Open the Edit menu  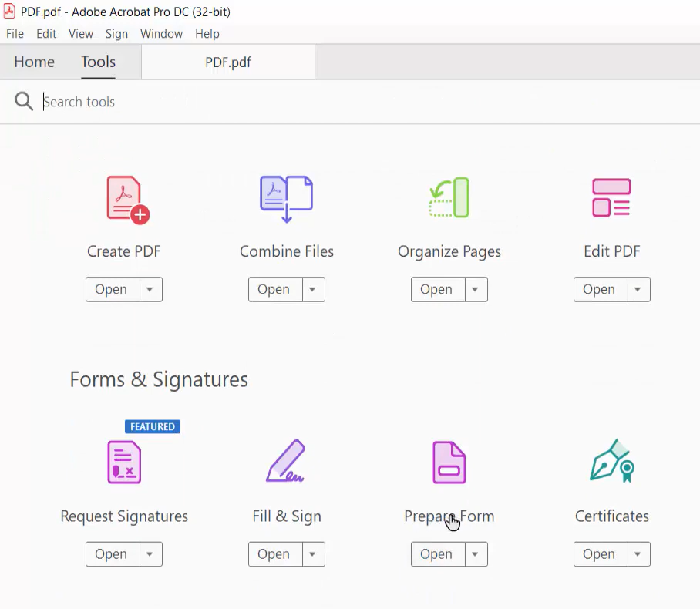coord(46,34)
